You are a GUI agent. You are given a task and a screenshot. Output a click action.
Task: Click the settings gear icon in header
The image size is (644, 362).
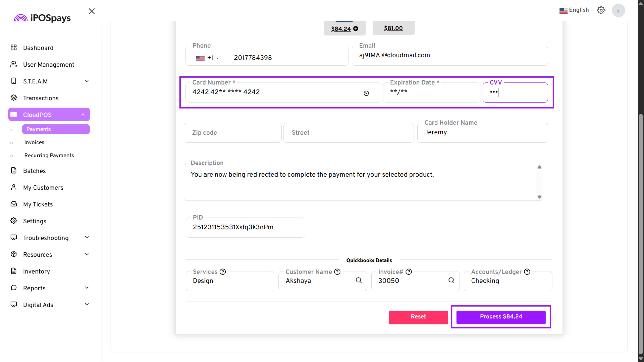pyautogui.click(x=601, y=10)
